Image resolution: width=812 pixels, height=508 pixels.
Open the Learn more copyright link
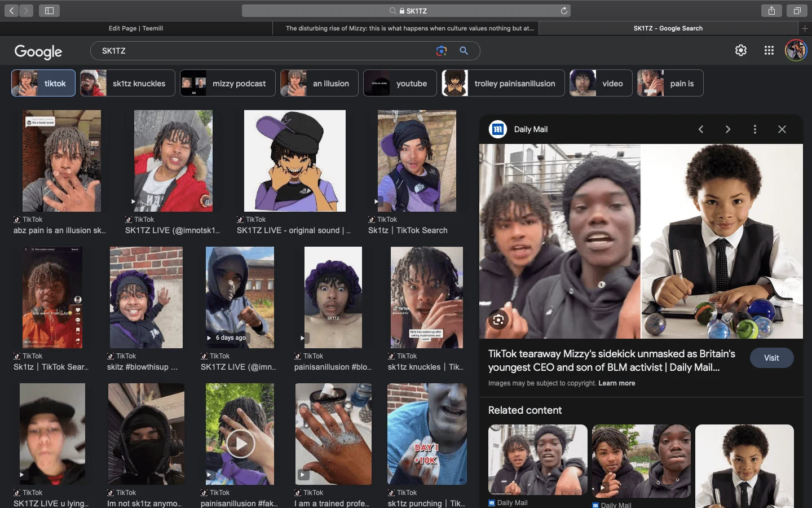point(616,383)
